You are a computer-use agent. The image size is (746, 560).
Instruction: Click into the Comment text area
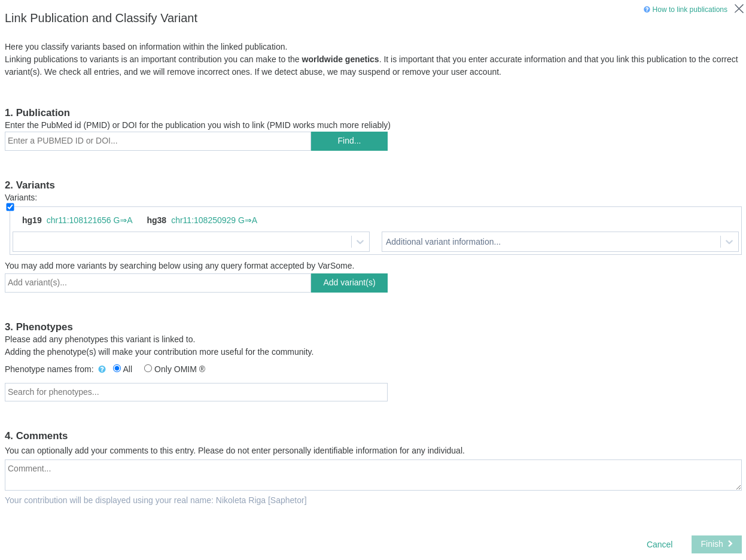point(373,475)
